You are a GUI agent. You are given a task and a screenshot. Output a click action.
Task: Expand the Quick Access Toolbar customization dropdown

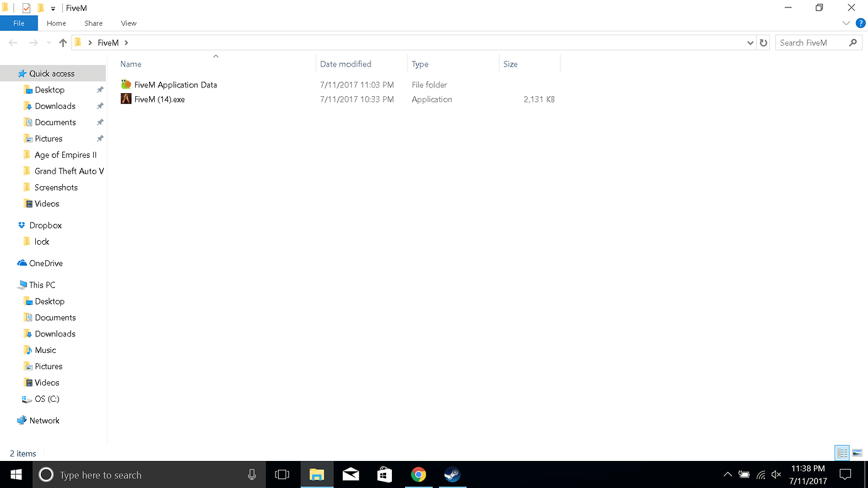click(x=53, y=8)
